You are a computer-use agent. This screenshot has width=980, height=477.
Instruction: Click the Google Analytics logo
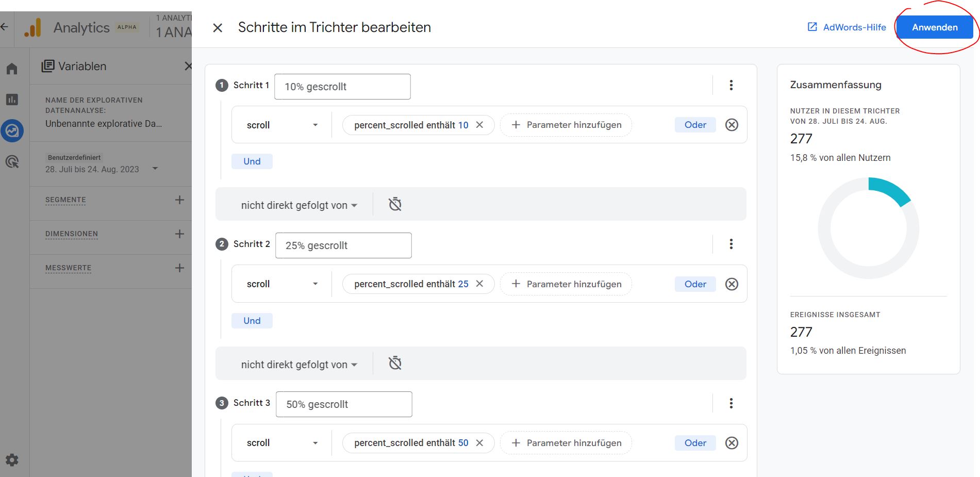(32, 27)
